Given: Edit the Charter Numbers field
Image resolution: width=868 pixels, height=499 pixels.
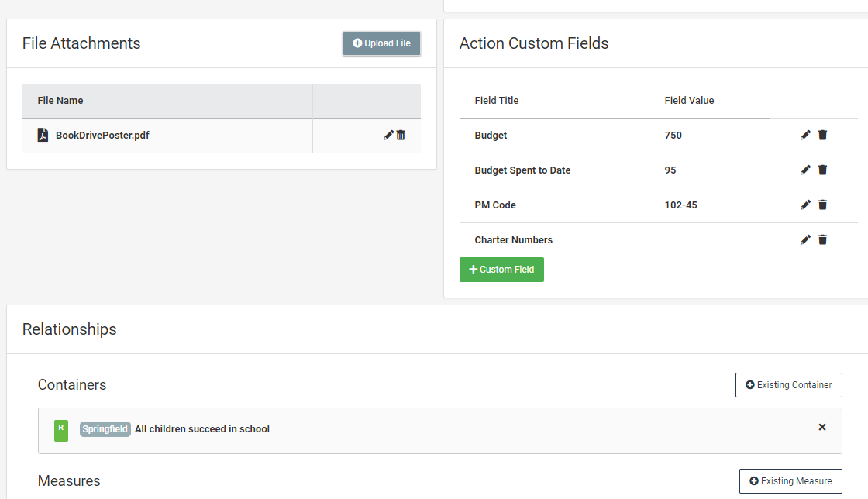Looking at the screenshot, I should (805, 240).
